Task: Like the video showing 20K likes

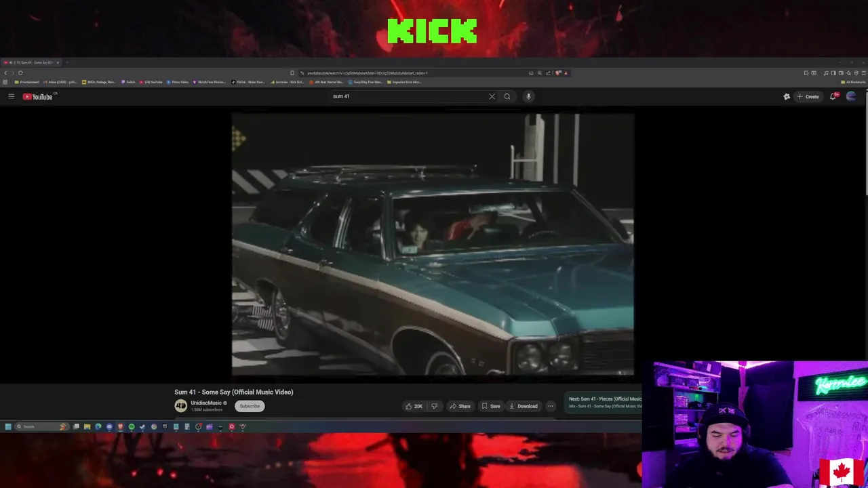Action: (x=414, y=406)
